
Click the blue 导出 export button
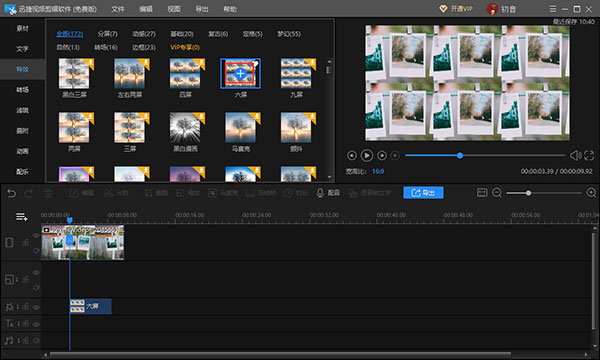click(423, 192)
